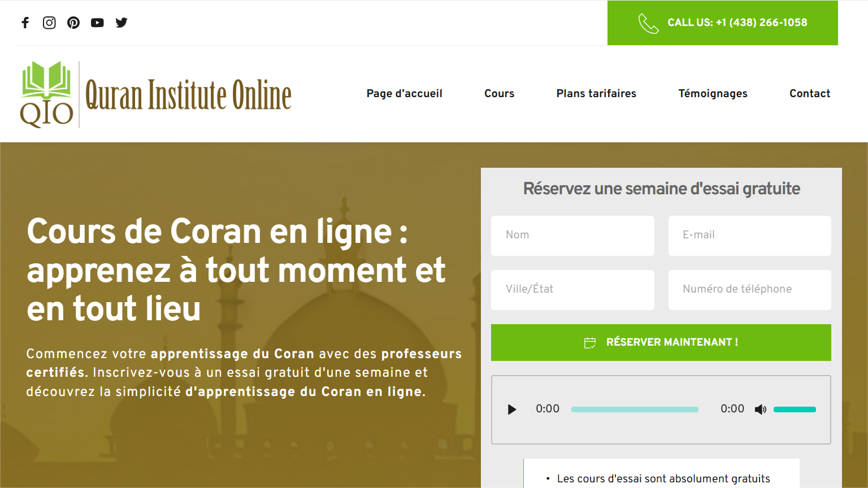Open the Instagram social icon
The image size is (868, 488).
49,23
